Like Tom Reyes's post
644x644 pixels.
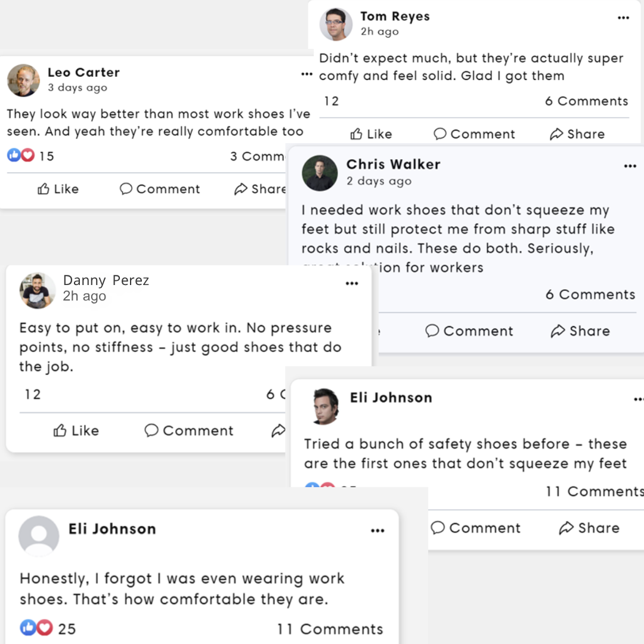coord(371,134)
